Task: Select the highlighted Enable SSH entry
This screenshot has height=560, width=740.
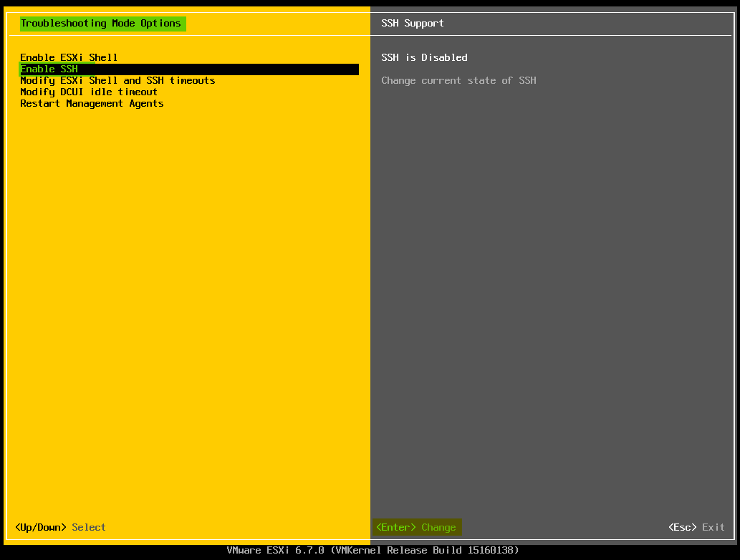Action: click(189, 69)
